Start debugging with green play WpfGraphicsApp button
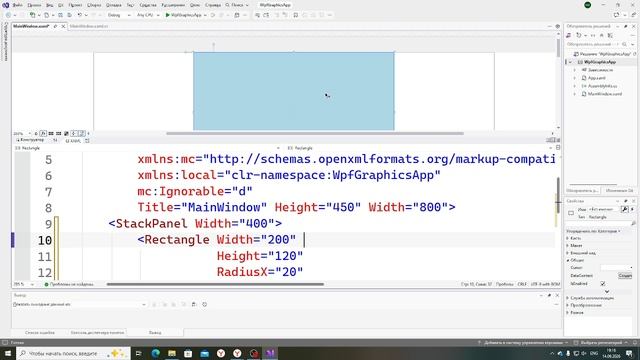The width and height of the screenshot is (640, 360). click(183, 15)
